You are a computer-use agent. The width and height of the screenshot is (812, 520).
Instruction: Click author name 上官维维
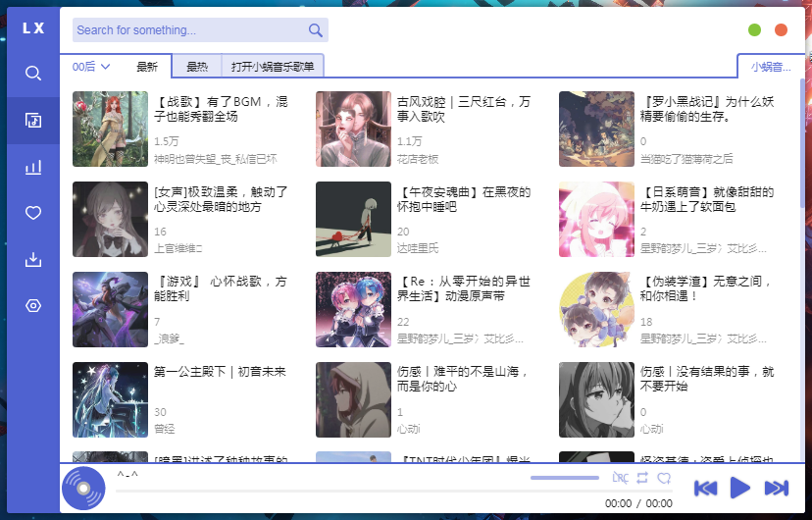[178, 248]
